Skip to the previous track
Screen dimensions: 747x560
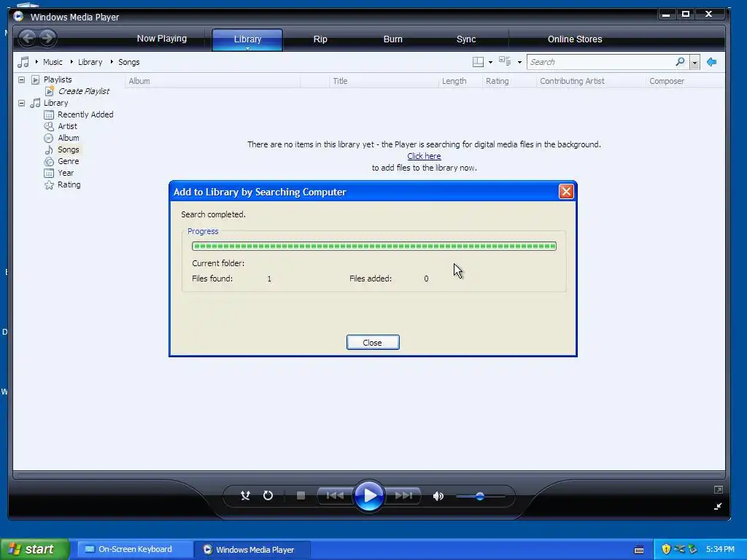[x=335, y=496]
